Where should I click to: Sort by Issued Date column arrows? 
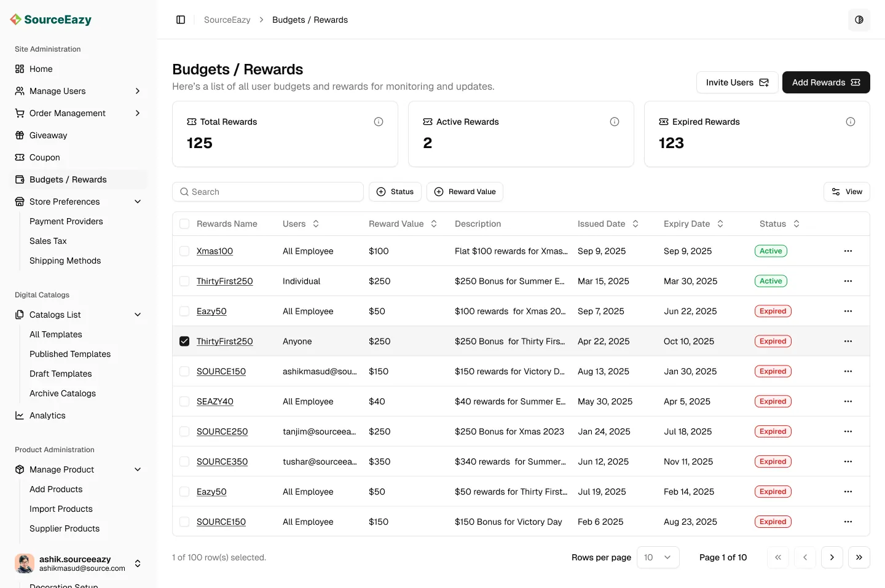(635, 224)
